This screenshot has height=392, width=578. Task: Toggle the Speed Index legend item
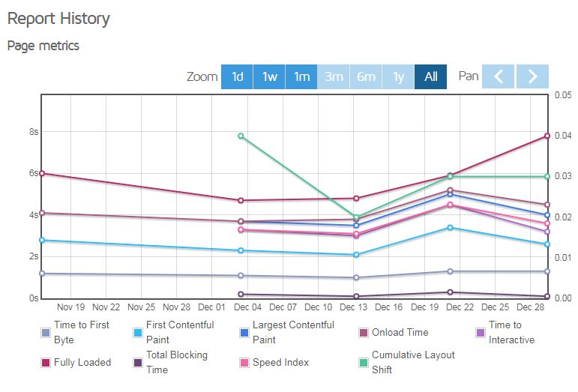pos(274,363)
